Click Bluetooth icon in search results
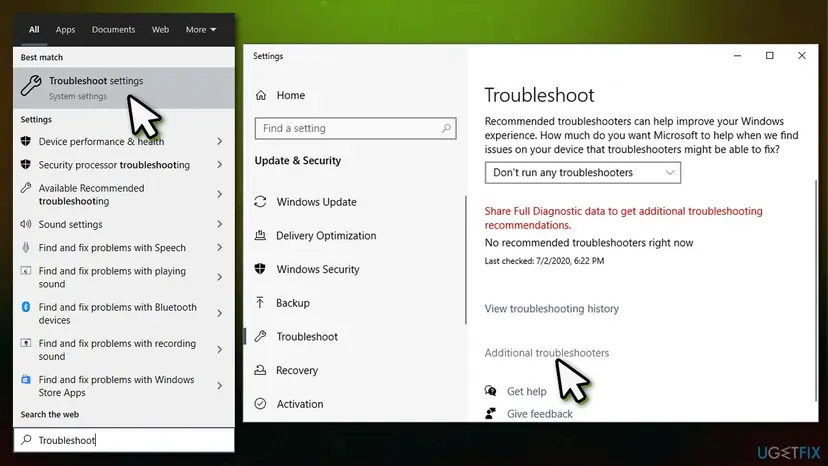 click(25, 306)
